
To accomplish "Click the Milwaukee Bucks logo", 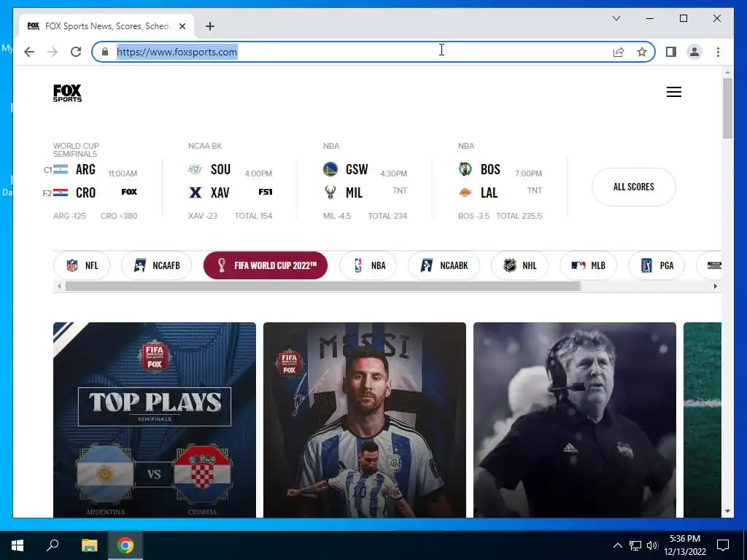I will [330, 192].
